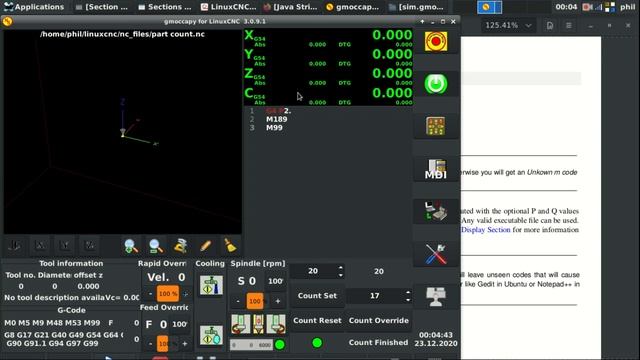
Task: Increase feed override with plus
Action: 185,344
